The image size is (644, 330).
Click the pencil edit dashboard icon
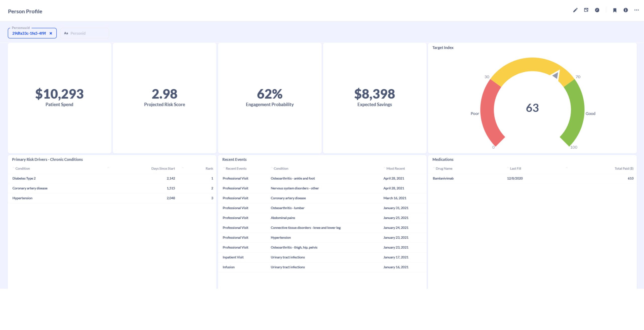(x=575, y=10)
